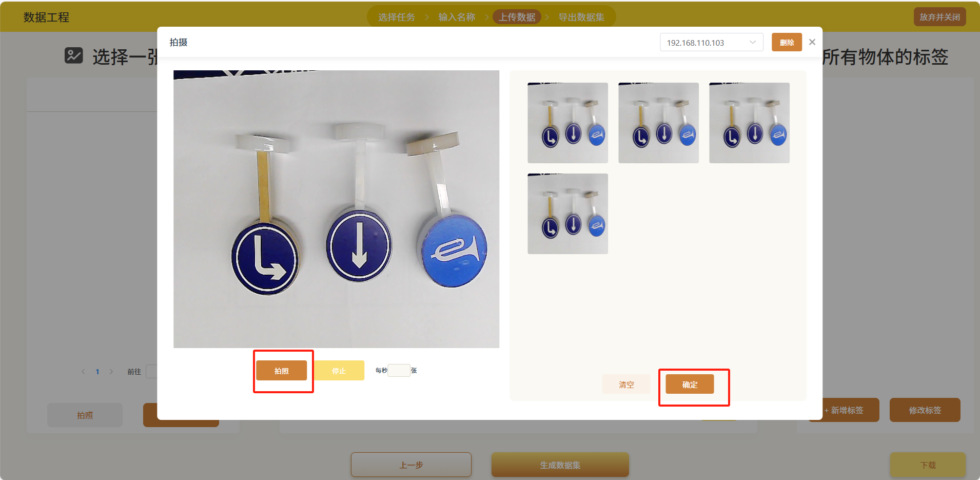
Task: Click the image label icon beside 选择一张
Action: (x=74, y=55)
